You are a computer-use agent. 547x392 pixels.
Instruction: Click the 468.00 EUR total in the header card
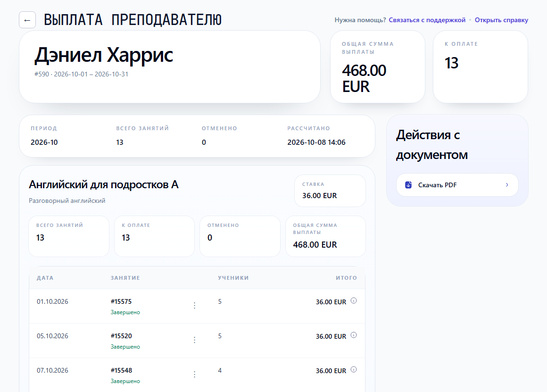point(364,78)
